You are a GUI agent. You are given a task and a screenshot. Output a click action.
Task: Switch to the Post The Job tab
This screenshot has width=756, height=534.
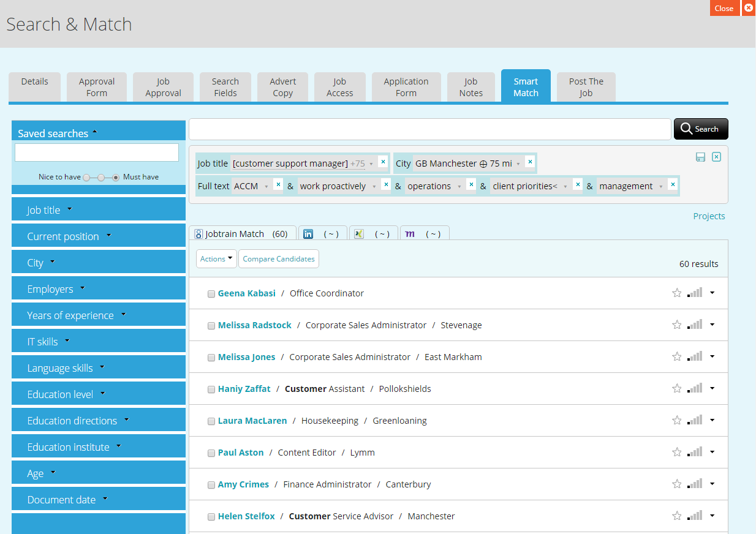click(x=586, y=86)
